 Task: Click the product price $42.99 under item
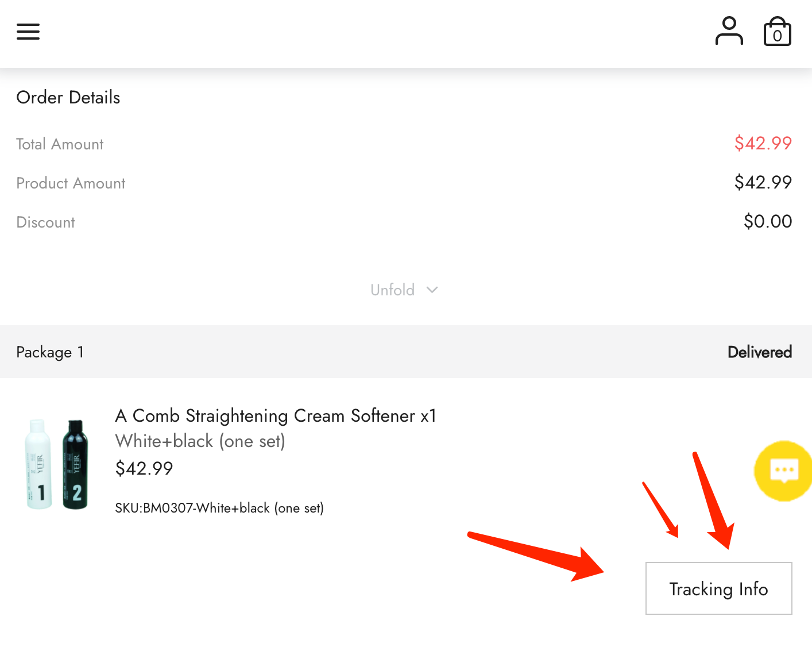pos(144,468)
